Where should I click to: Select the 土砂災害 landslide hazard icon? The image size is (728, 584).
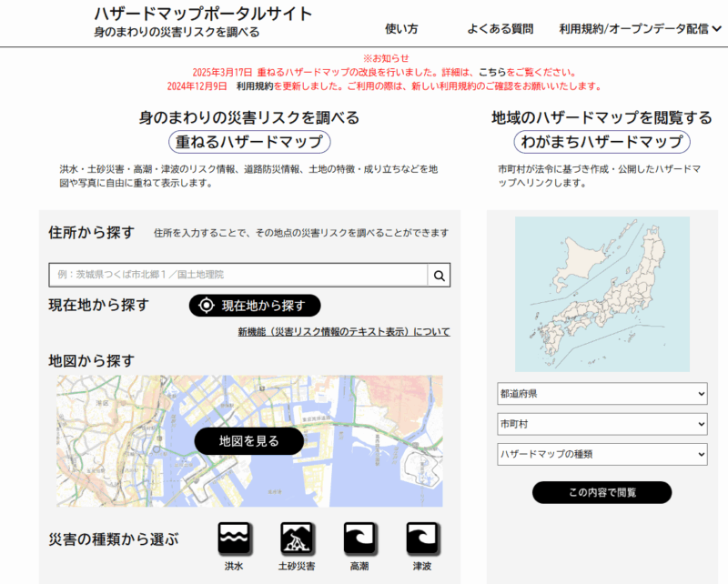298,539
